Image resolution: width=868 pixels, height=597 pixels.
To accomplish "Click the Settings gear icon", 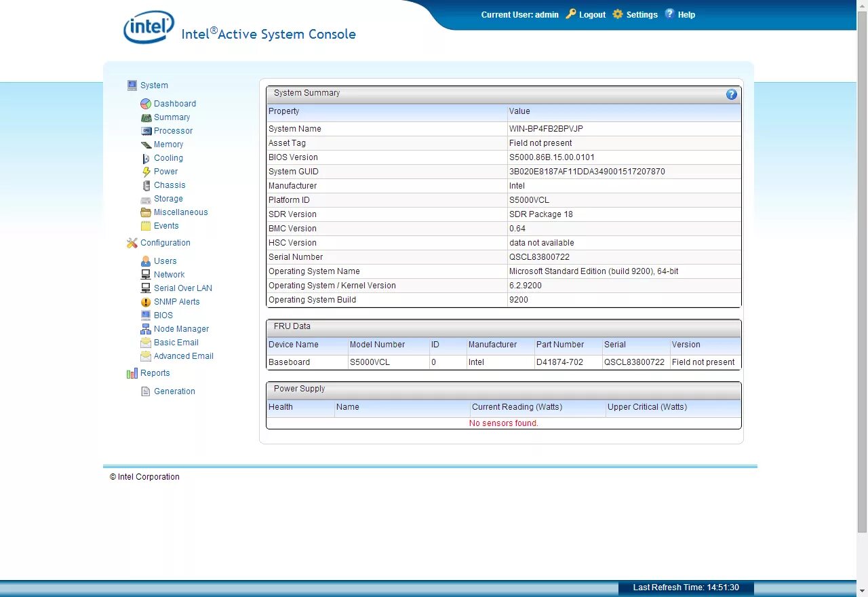I will click(x=618, y=14).
